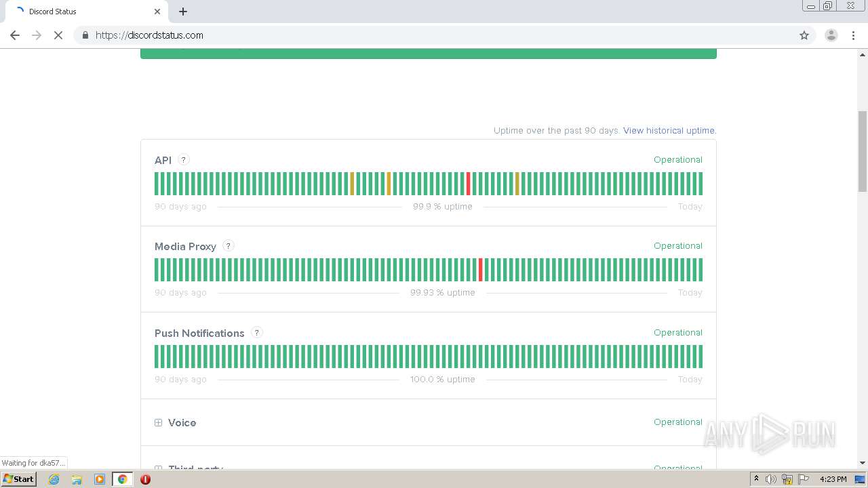Close the Discord Status tab
868x488 pixels.
click(157, 12)
